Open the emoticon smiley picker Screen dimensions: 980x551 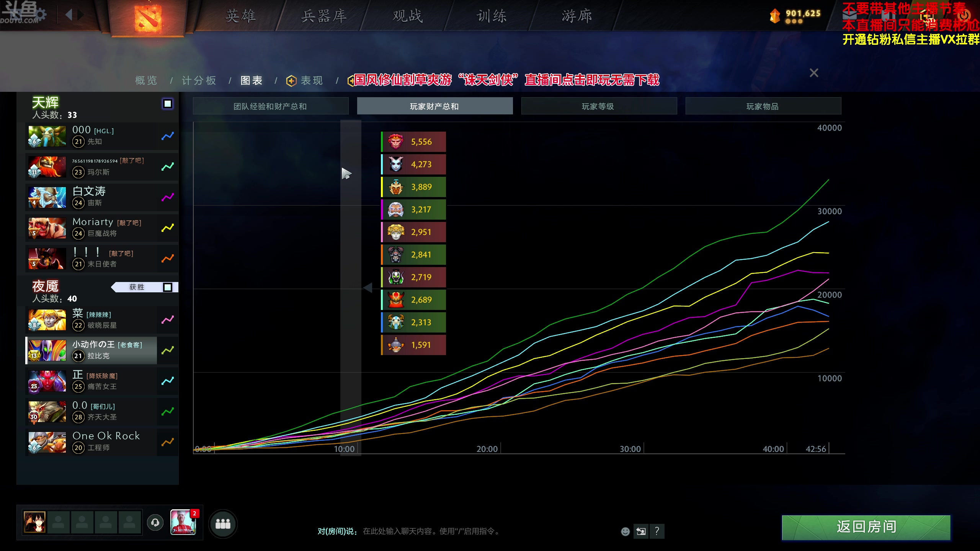click(625, 531)
